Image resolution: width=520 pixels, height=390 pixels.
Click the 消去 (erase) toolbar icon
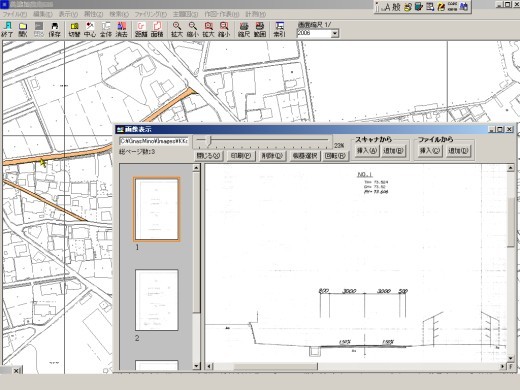[x=122, y=29]
